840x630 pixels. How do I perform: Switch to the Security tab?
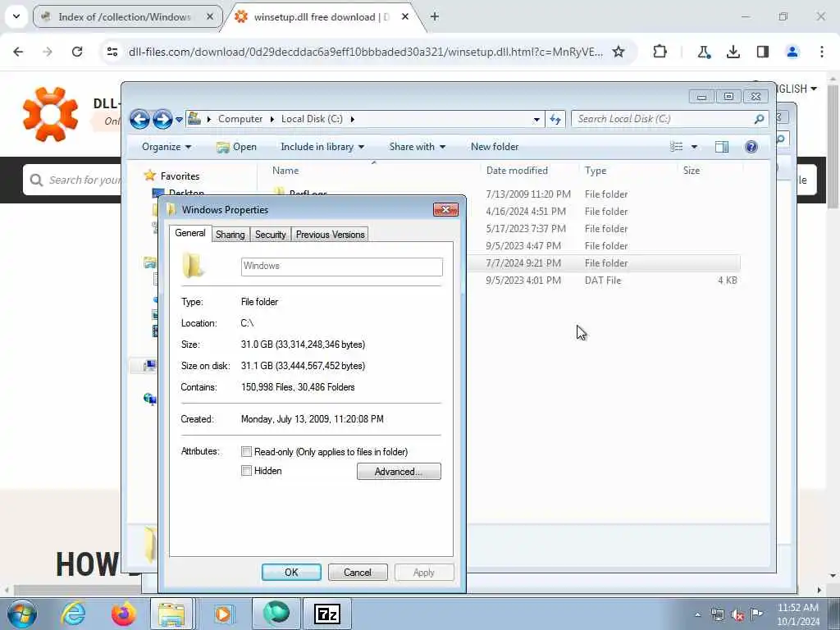point(270,235)
